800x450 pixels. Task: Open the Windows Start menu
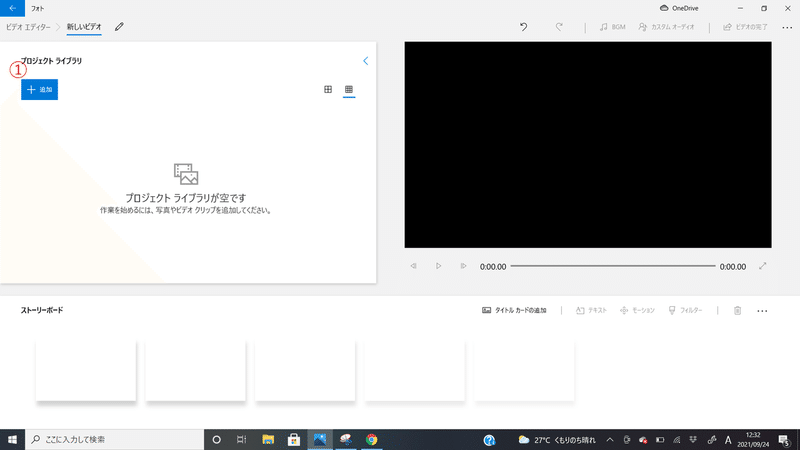click(x=12, y=439)
